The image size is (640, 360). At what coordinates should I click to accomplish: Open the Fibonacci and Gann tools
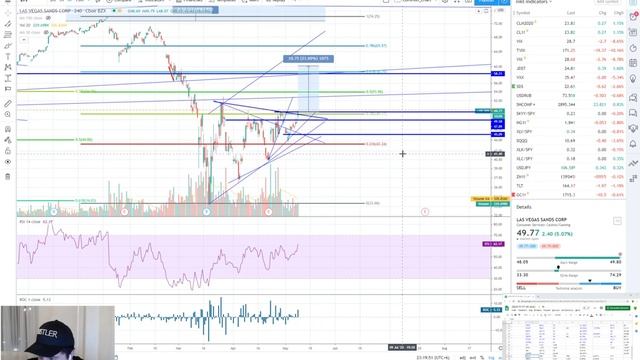point(8,35)
